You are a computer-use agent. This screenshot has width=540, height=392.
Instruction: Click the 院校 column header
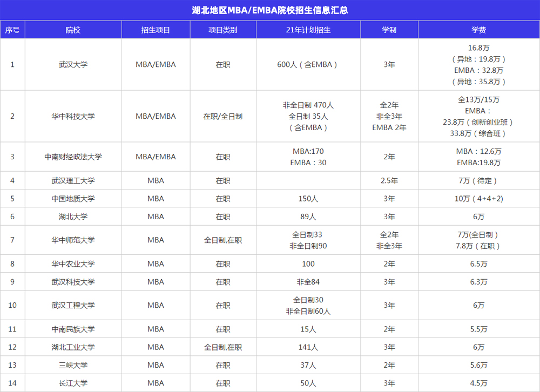[x=73, y=30]
